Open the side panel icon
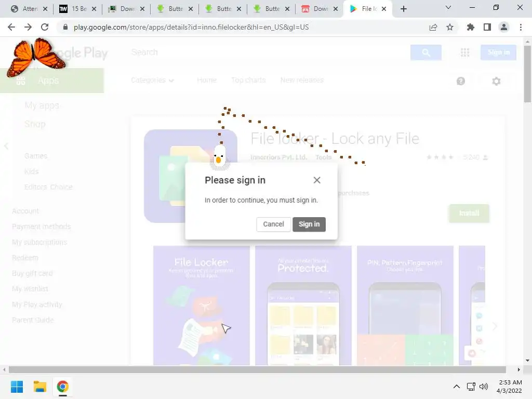532x399 pixels. pos(487,27)
